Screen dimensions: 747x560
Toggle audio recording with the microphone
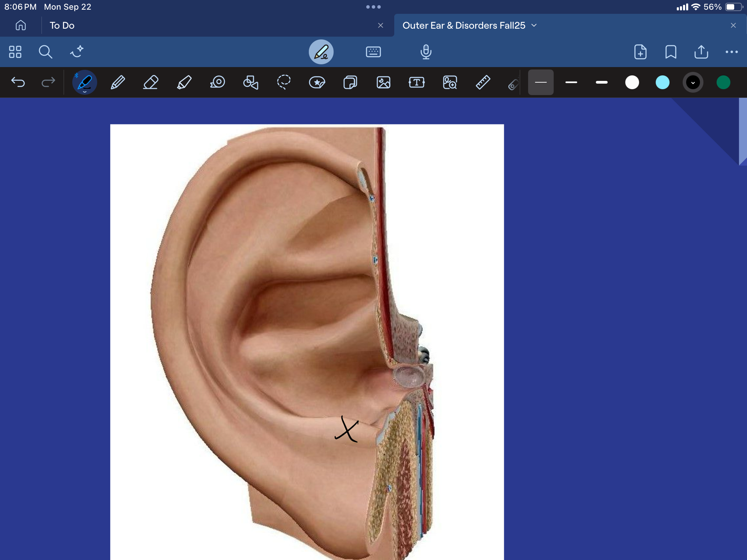426,52
